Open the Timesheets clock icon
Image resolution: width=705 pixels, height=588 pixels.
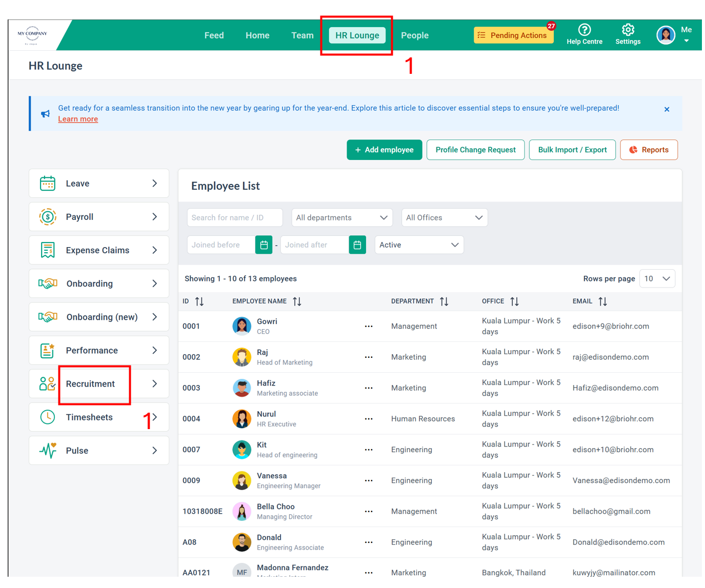tap(47, 417)
